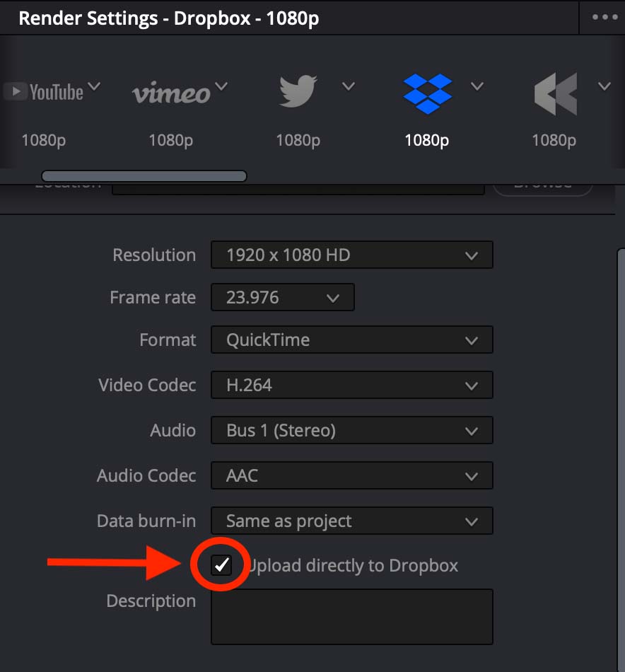Open the three-dot options menu
Viewport: 625px width, 672px height.
[x=604, y=17]
